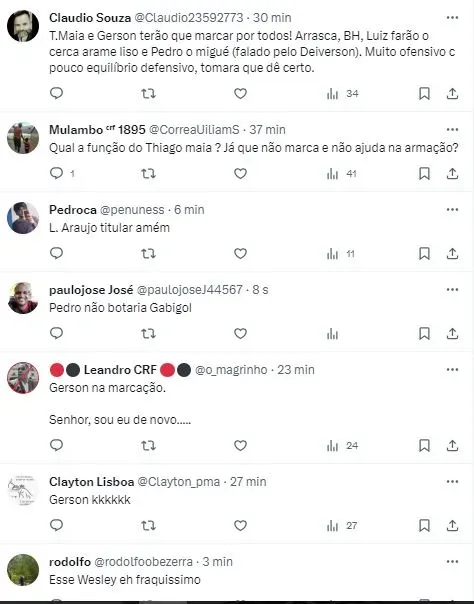474x604 pixels.
Task: Retweet Mulambo 1895's post
Action: (x=148, y=174)
